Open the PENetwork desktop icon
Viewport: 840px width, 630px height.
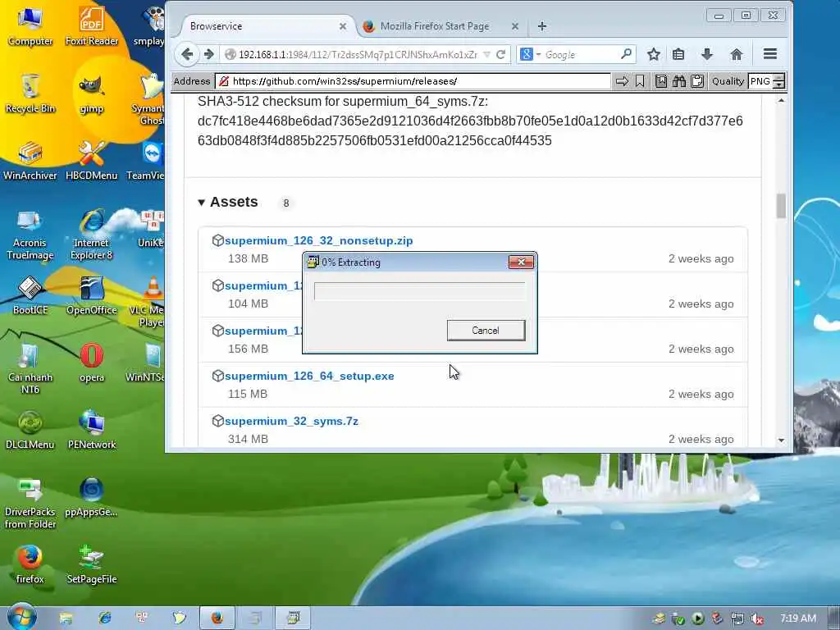click(x=92, y=430)
